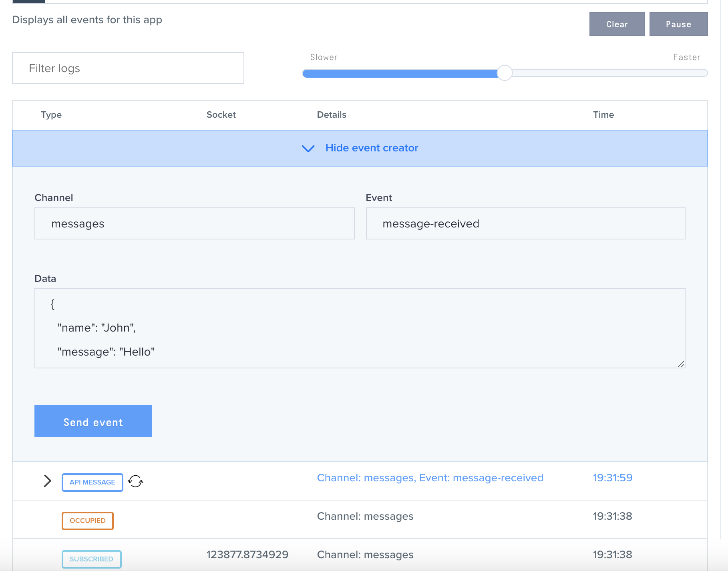Screen dimensions: 728x571
Task: Expand the API MESSAGE log row chevron
Action: pyautogui.click(x=47, y=481)
